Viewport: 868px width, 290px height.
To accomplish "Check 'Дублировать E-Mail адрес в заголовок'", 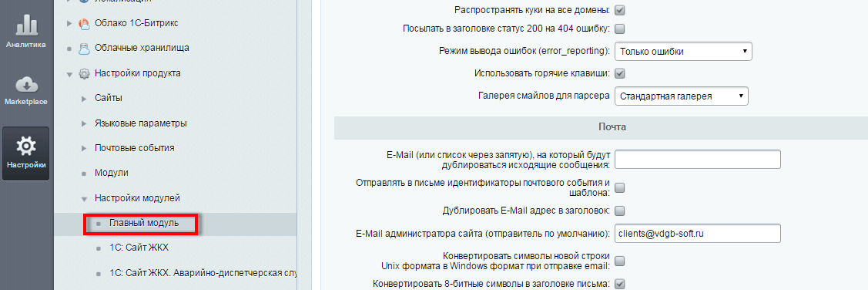I will coord(620,211).
